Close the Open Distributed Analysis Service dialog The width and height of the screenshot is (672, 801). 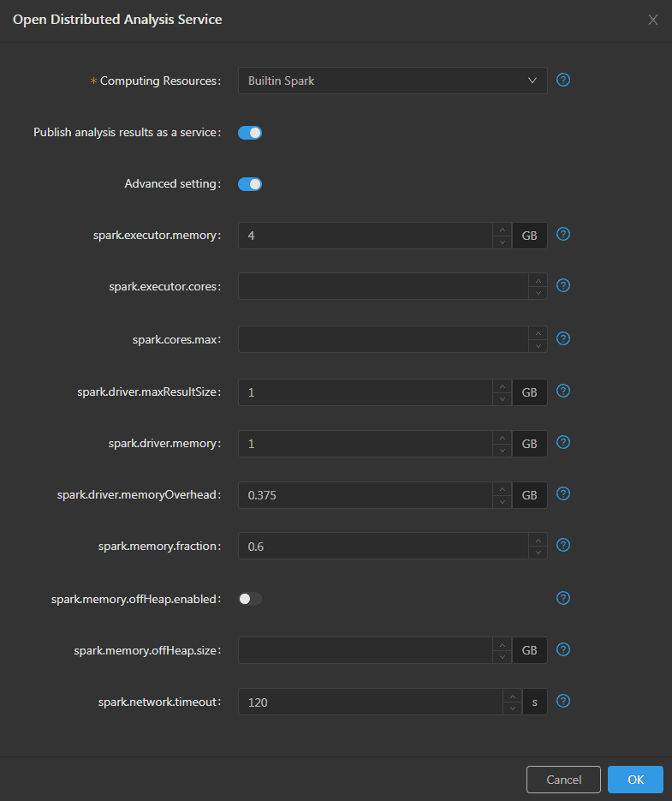(653, 20)
